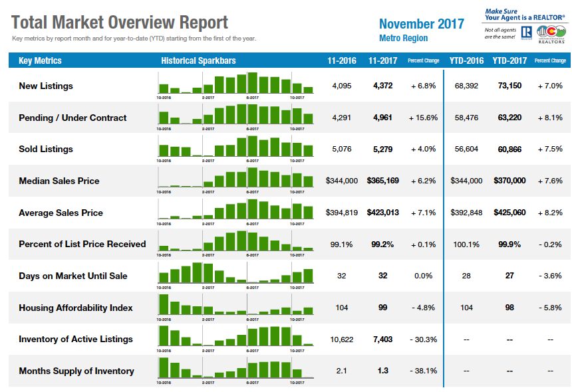Select the Pending / Under Contract sparkbar chart

(235, 117)
